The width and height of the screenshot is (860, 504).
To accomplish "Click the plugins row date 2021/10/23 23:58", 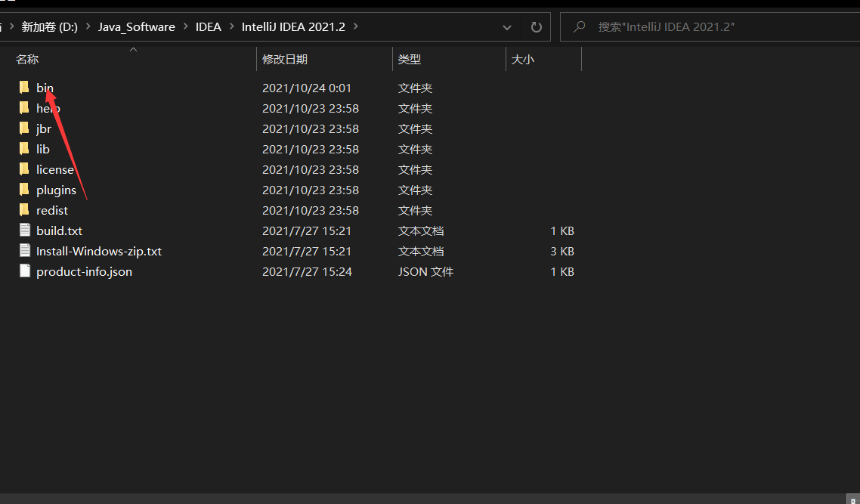I will click(311, 190).
